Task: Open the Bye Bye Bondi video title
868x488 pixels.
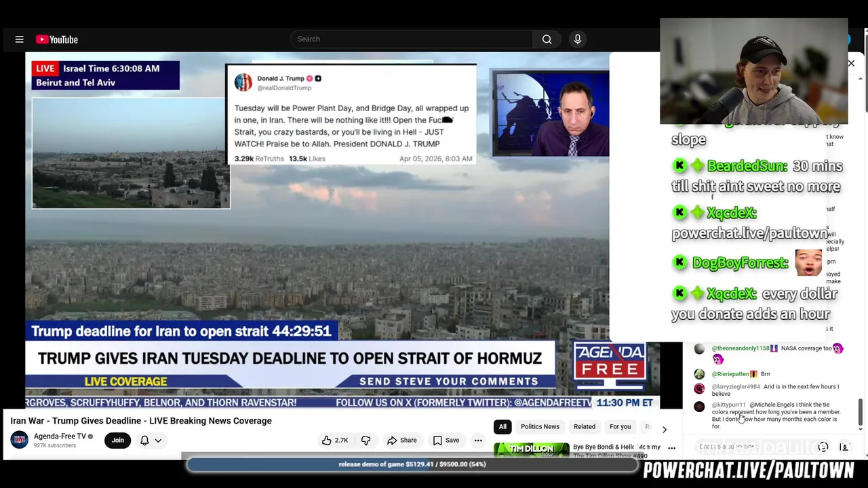Action: pos(616,447)
